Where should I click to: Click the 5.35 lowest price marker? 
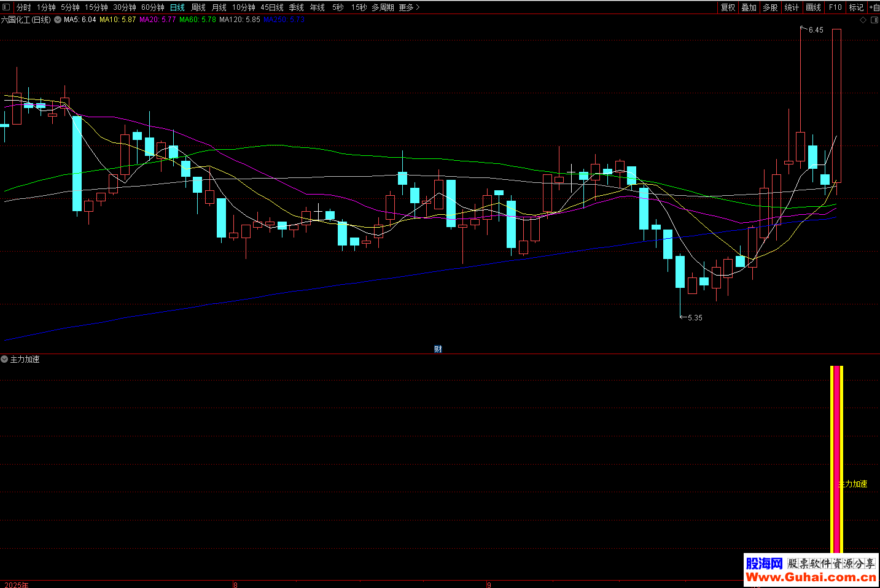tap(695, 317)
